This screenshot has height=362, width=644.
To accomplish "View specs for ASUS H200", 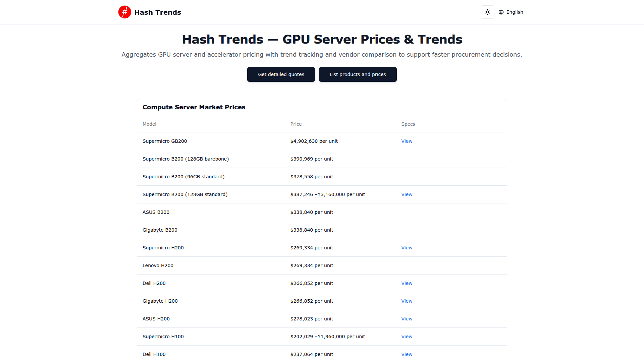I will pyautogui.click(x=407, y=319).
